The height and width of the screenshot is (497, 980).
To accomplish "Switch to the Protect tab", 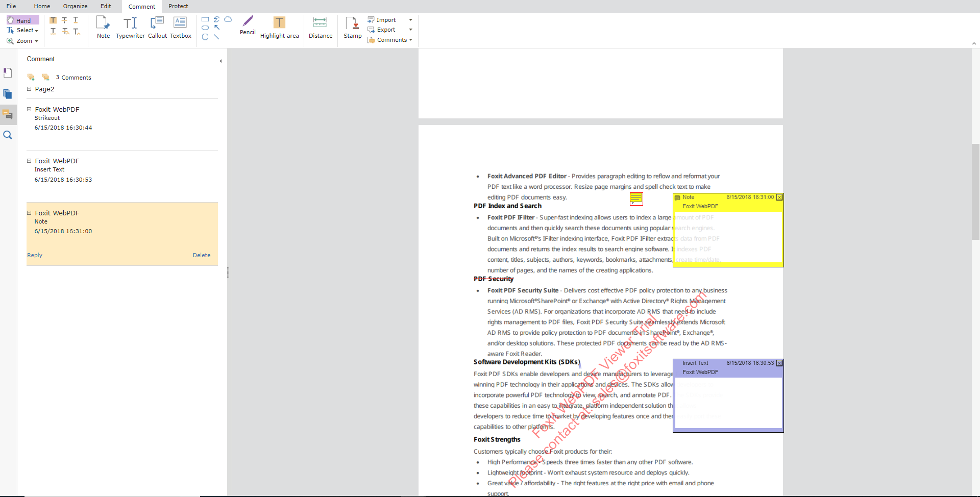I will [178, 6].
